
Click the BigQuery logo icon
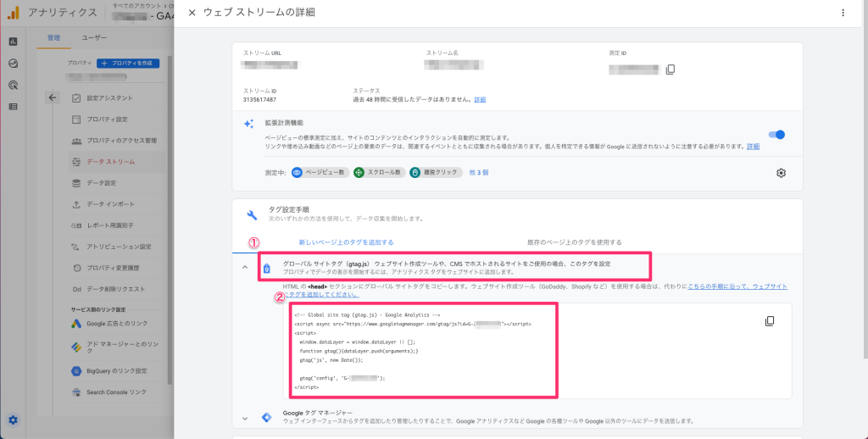click(x=76, y=371)
